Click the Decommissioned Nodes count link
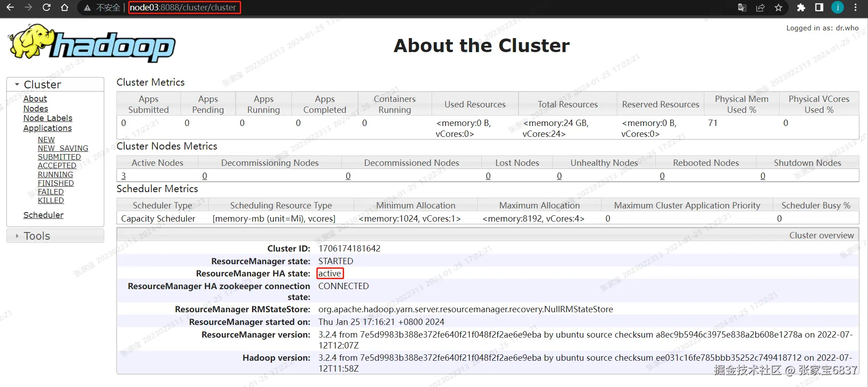Viewport: 868px width, 387px height. pyautogui.click(x=348, y=176)
